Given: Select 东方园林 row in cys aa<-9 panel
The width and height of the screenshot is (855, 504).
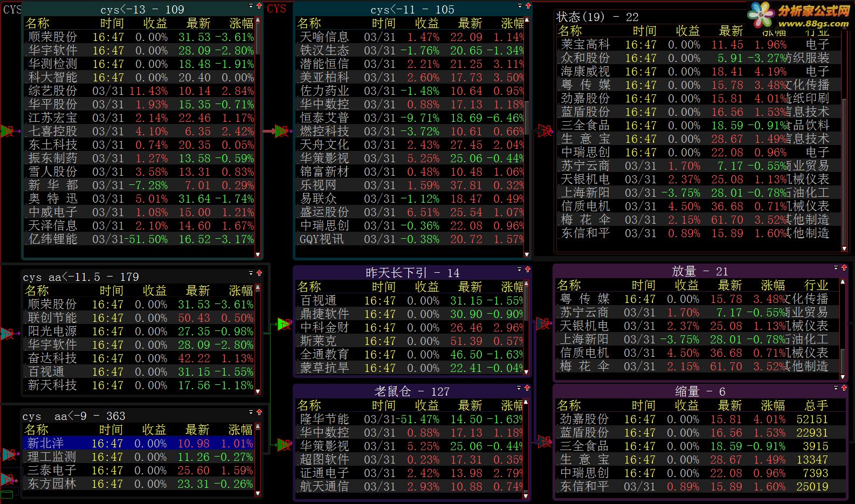Looking at the screenshot, I should click(139, 484).
